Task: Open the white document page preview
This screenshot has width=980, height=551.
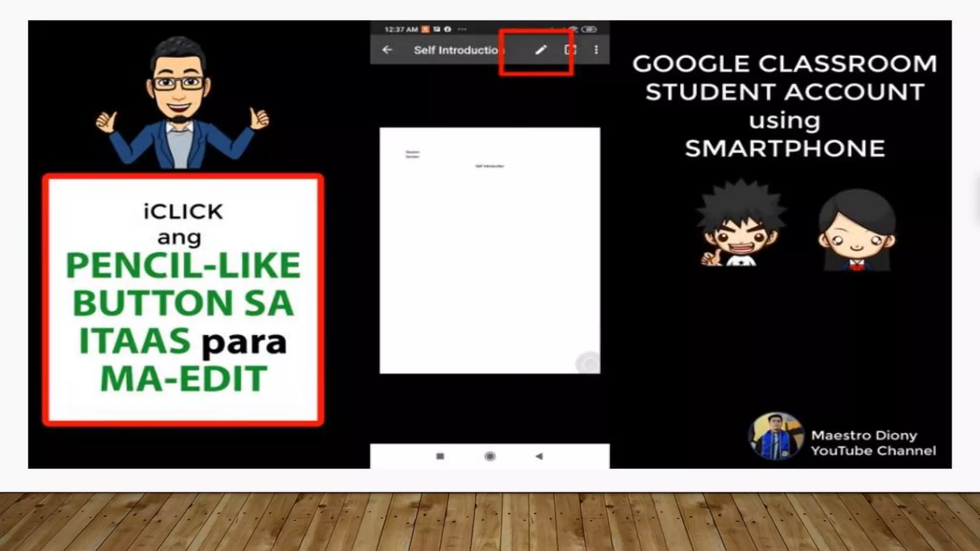Action: click(x=490, y=250)
